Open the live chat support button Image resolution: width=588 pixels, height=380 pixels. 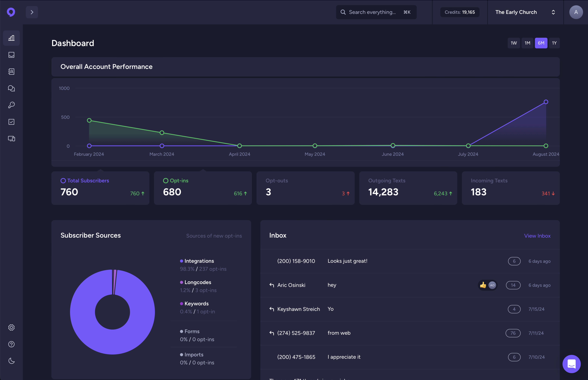coord(571,364)
